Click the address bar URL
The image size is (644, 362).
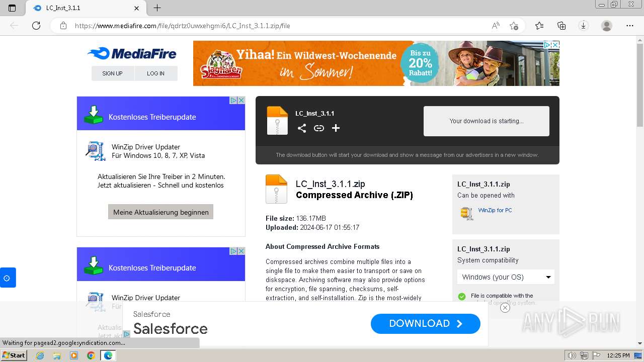[x=182, y=26]
